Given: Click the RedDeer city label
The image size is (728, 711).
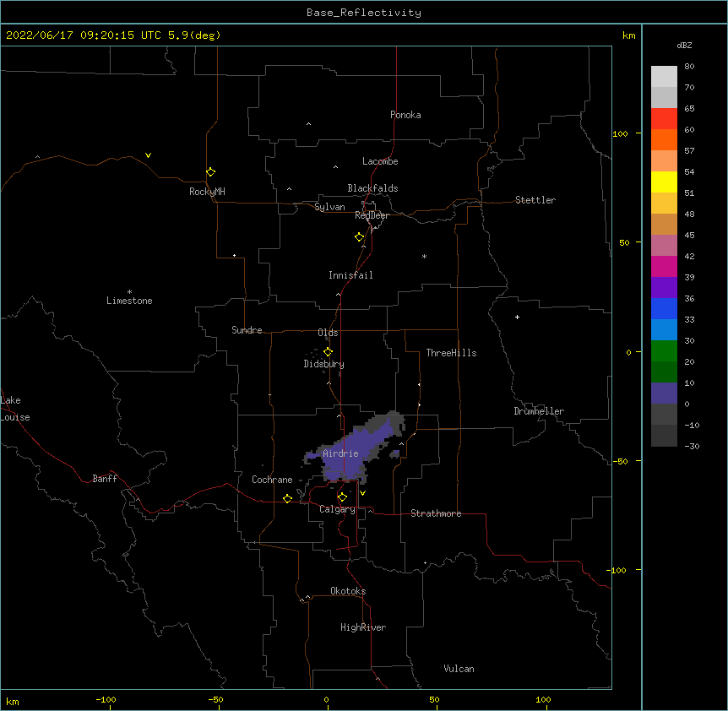Looking at the screenshot, I should pyautogui.click(x=372, y=215).
